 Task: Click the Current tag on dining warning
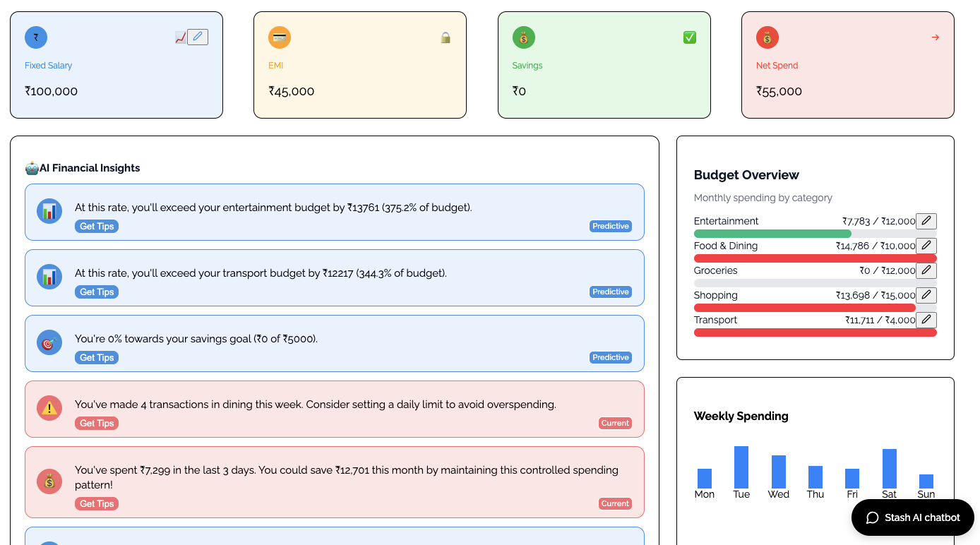[615, 424]
